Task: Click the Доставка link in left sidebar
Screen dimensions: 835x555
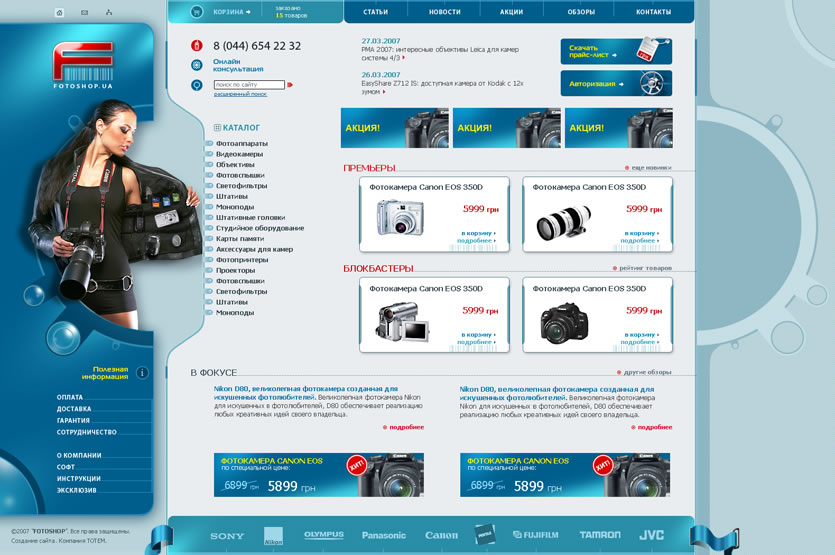Action: point(74,409)
